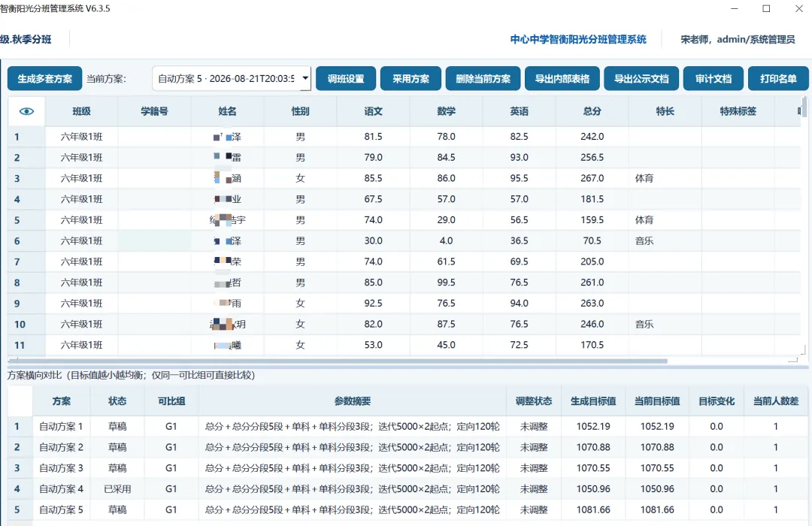This screenshot has height=526, width=812.
Task: Select 自动方案 3 in comparison table
Action: (x=61, y=468)
